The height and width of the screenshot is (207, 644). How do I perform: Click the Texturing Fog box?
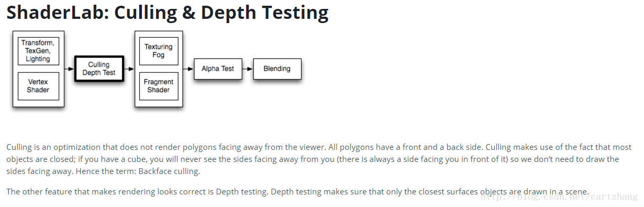[159, 51]
